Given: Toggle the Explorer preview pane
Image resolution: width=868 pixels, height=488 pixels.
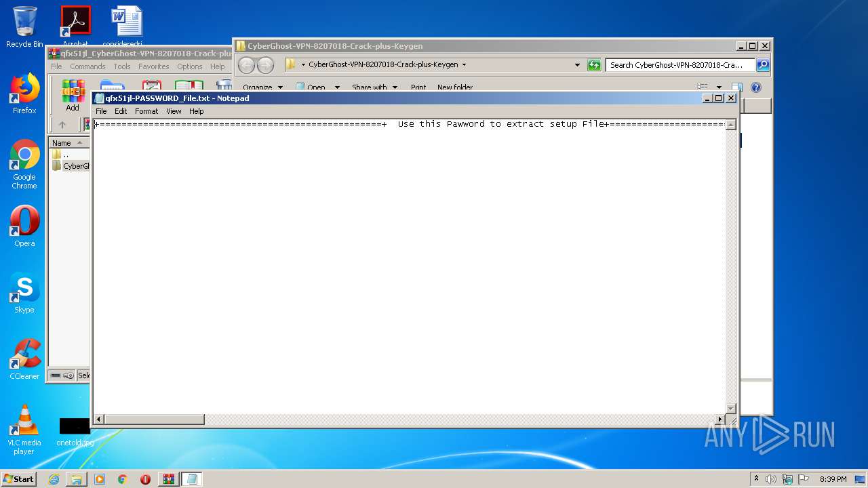Looking at the screenshot, I should click(737, 87).
